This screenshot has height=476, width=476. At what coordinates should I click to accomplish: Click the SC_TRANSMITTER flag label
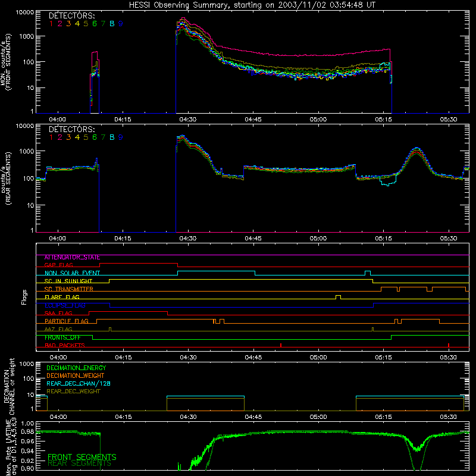point(69,289)
